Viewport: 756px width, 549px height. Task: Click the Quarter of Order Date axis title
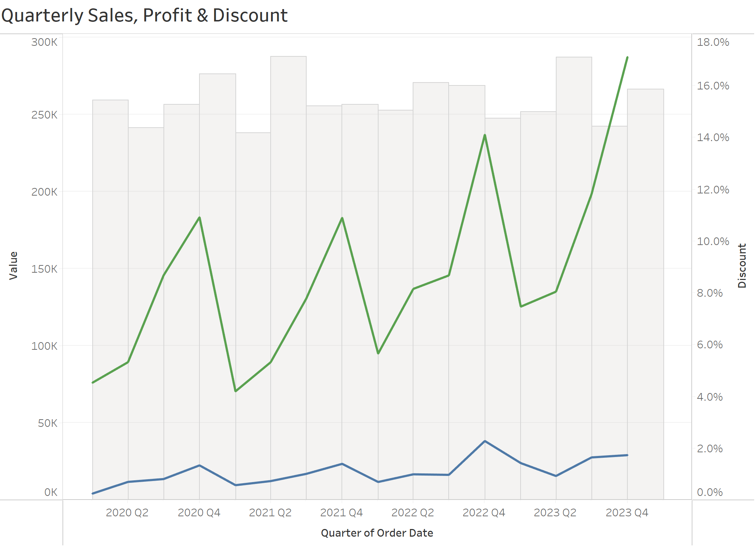point(377,533)
